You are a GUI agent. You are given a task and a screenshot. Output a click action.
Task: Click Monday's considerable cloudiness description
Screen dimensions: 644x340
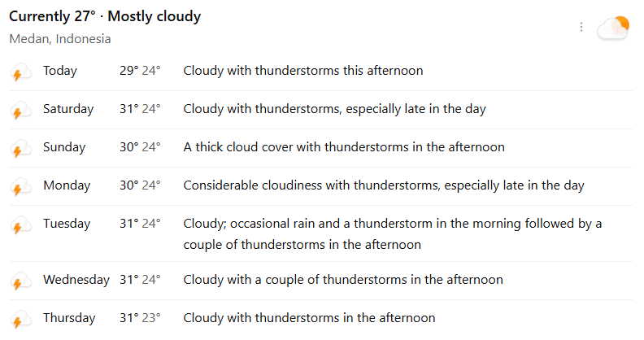point(384,185)
